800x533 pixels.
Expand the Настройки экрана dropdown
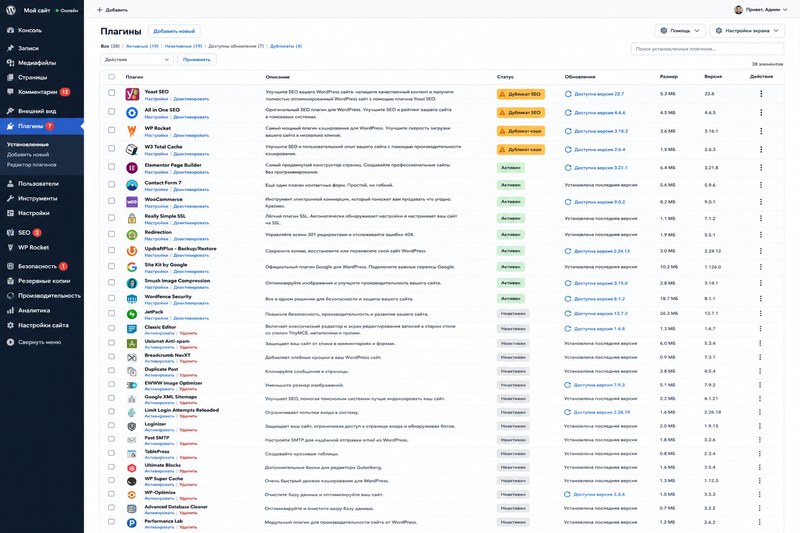click(x=747, y=31)
